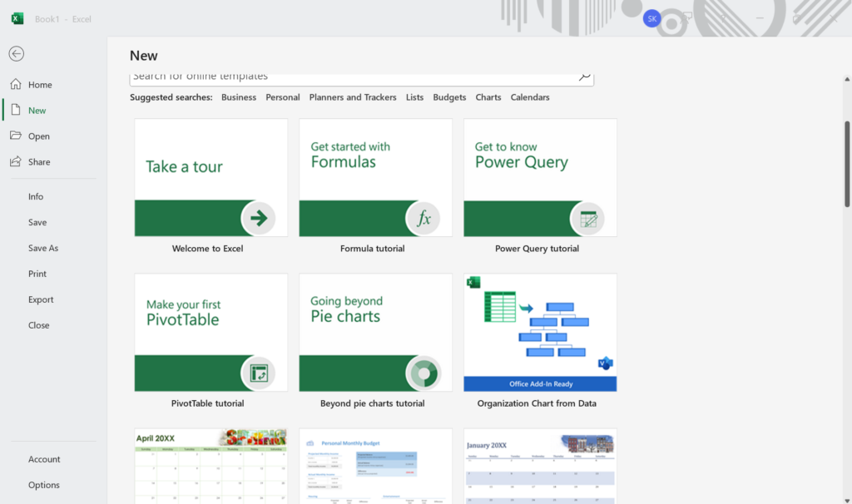Image resolution: width=852 pixels, height=504 pixels.
Task: Click the Home house icon in sidebar
Action: (15, 84)
